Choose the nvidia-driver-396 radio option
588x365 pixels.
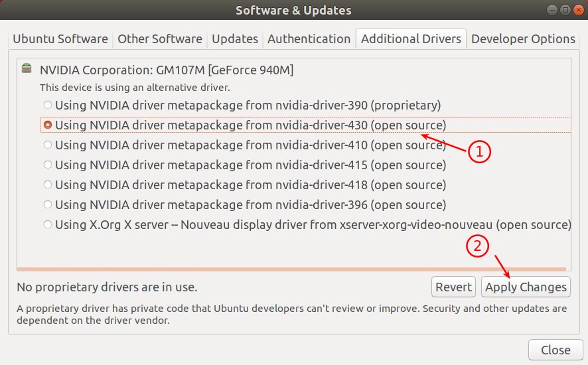pos(48,204)
